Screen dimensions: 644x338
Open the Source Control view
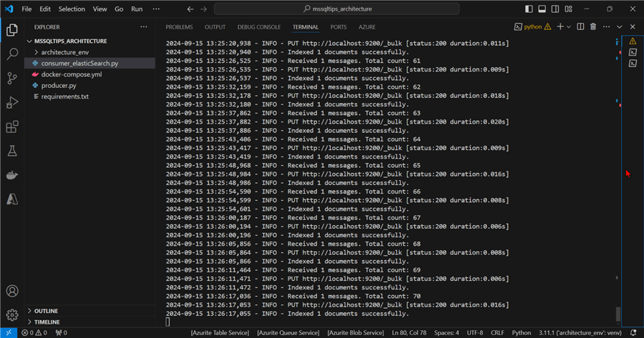click(x=12, y=78)
